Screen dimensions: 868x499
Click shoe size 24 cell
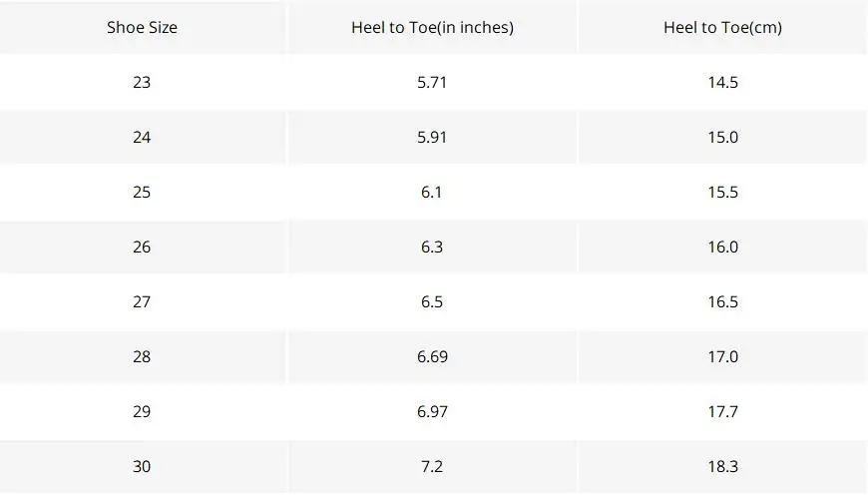(x=143, y=137)
